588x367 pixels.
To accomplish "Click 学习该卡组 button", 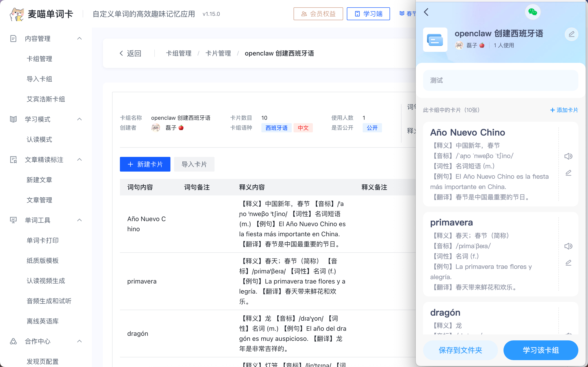I will (x=541, y=350).
